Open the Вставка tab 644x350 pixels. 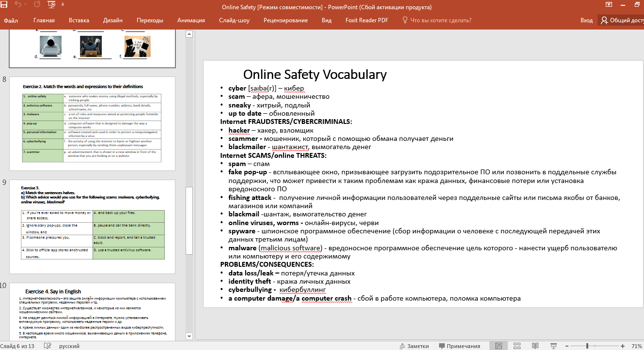(x=79, y=20)
